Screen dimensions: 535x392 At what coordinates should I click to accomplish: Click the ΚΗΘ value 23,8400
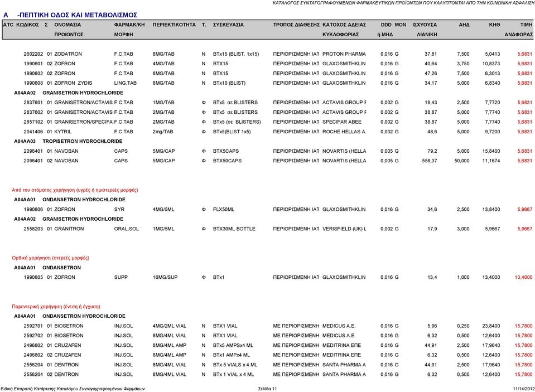point(491,326)
